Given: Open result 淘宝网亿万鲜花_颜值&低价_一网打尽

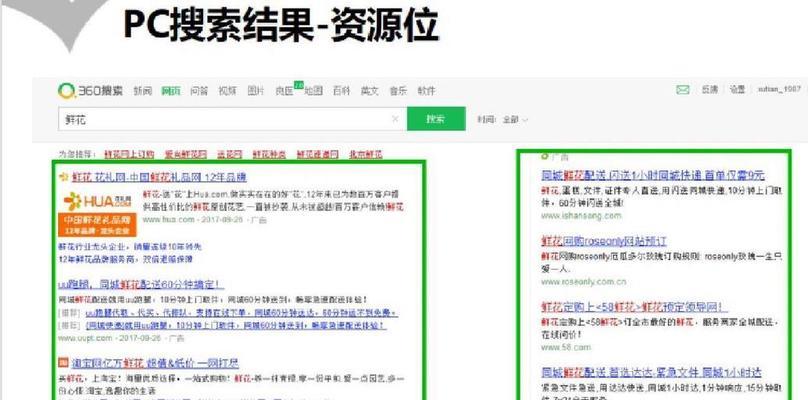Looking at the screenshot, I should tap(155, 363).
